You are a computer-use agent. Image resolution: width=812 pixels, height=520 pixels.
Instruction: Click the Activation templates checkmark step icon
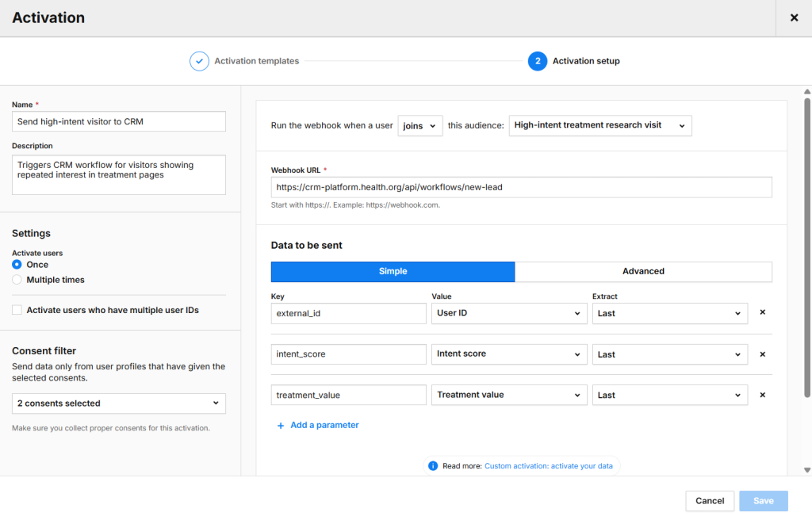199,61
